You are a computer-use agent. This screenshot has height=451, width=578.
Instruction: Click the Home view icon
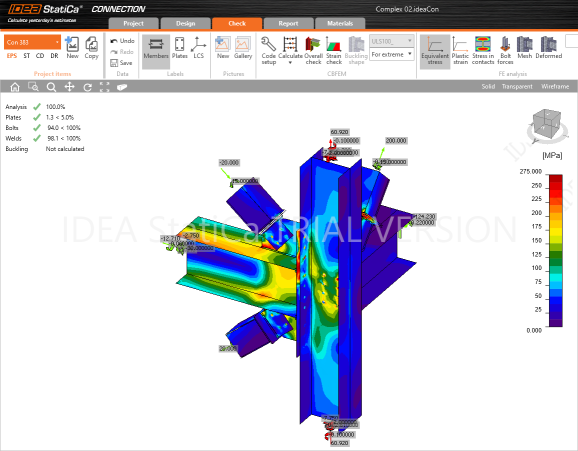click(15, 87)
